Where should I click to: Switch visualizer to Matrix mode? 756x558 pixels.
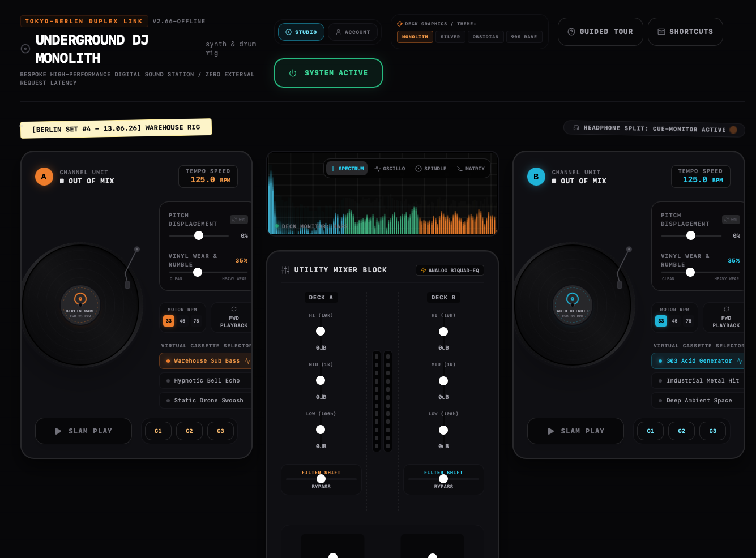pos(471,169)
